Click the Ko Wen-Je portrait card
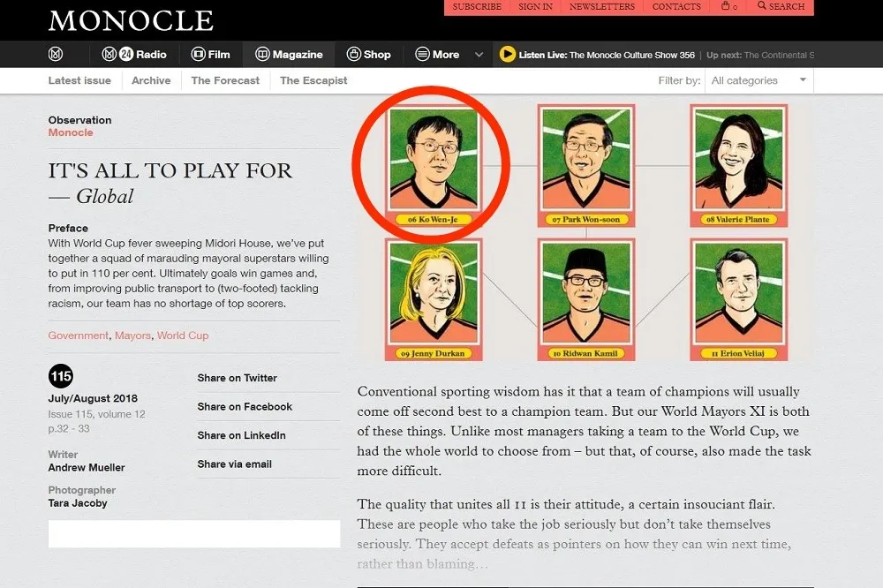Screen dimensions: 883x588 433,166
